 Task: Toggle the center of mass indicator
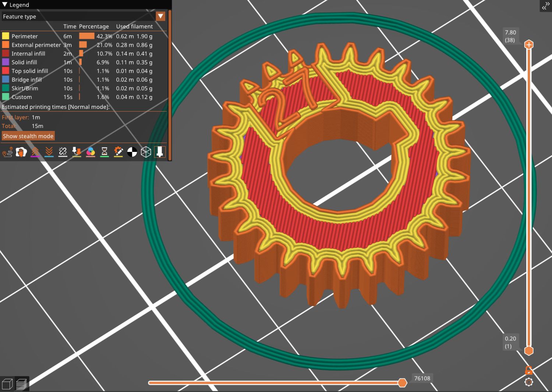132,152
